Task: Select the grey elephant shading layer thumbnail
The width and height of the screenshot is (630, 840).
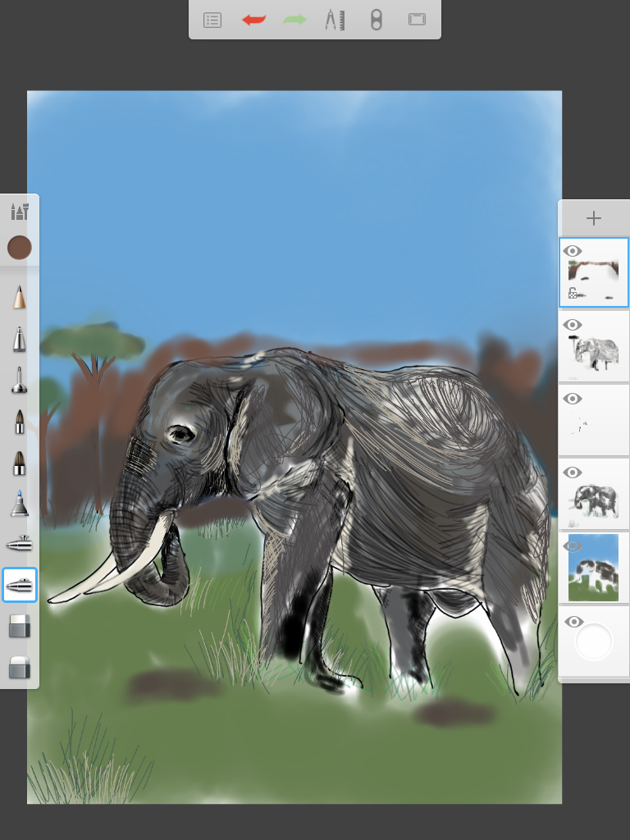Action: (594, 494)
